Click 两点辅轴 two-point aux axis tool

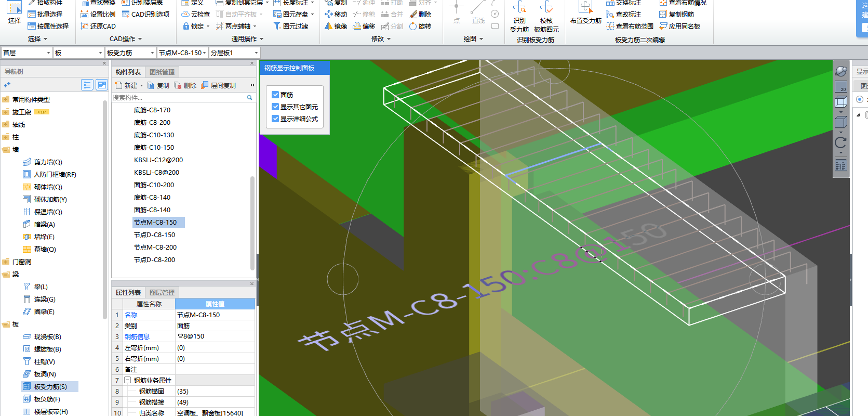click(x=233, y=26)
